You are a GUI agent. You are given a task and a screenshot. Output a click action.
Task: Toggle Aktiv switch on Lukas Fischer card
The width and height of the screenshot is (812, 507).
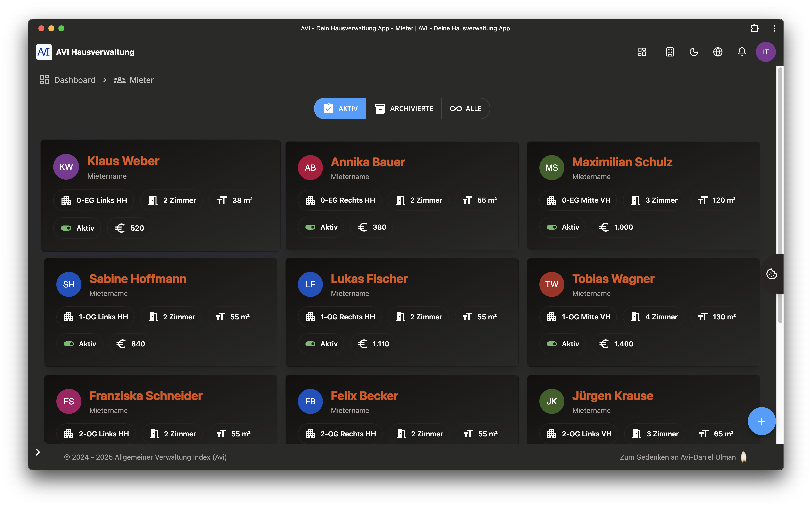pyautogui.click(x=310, y=344)
